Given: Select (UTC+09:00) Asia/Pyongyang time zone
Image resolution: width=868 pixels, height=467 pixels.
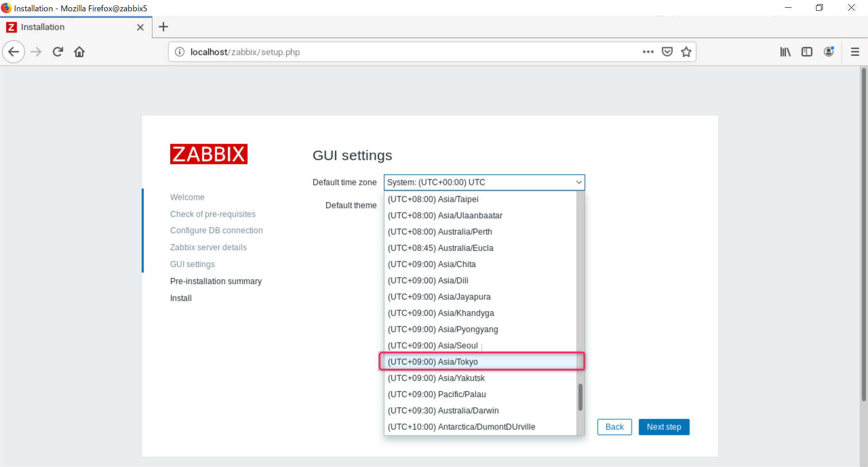Looking at the screenshot, I should pyautogui.click(x=481, y=329).
